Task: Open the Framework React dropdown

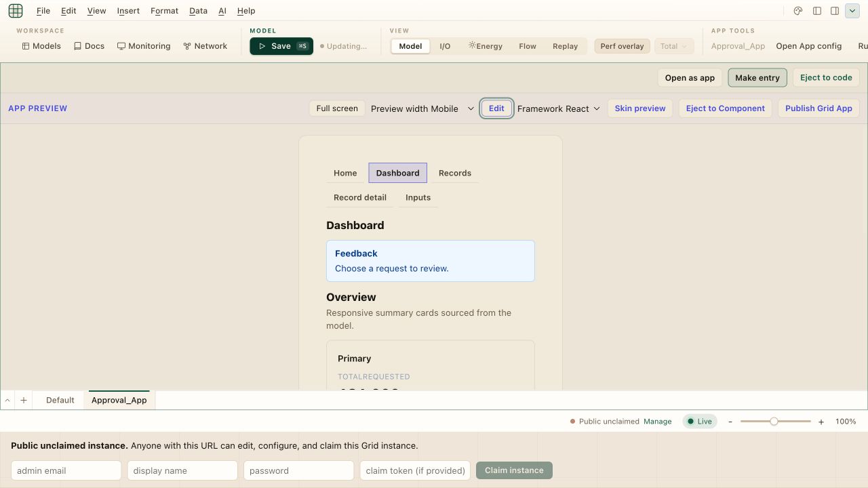Action: [x=559, y=108]
